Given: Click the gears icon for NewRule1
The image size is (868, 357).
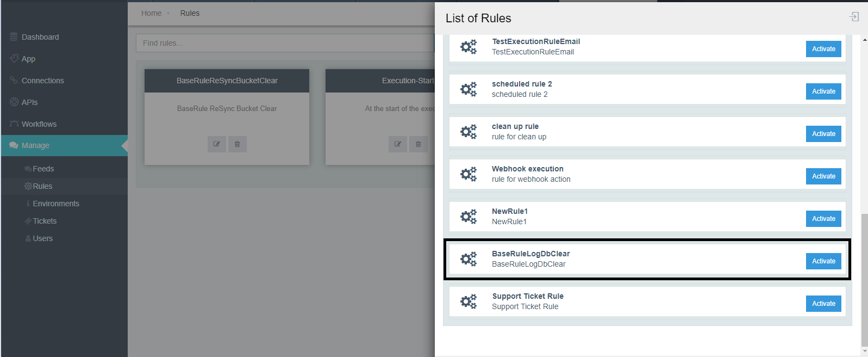Looking at the screenshot, I should click(468, 217).
